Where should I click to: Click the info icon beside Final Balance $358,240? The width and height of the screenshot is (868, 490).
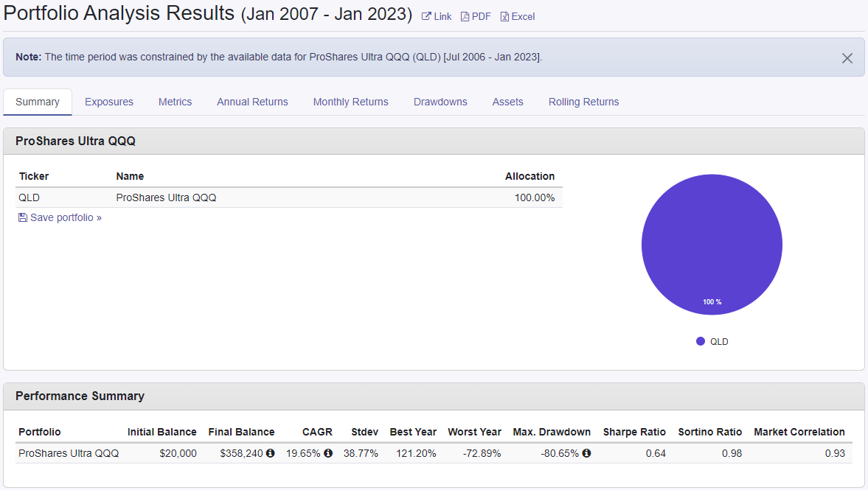[x=270, y=453]
